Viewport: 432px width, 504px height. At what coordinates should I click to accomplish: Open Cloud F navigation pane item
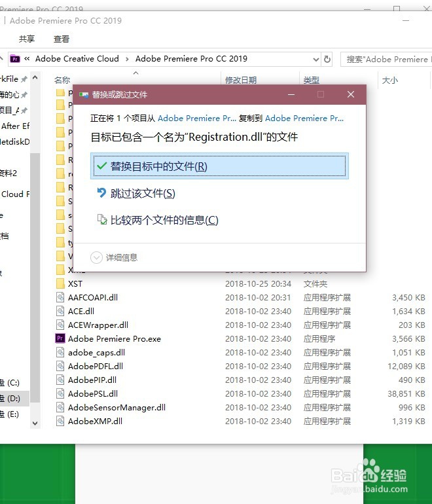[15, 194]
